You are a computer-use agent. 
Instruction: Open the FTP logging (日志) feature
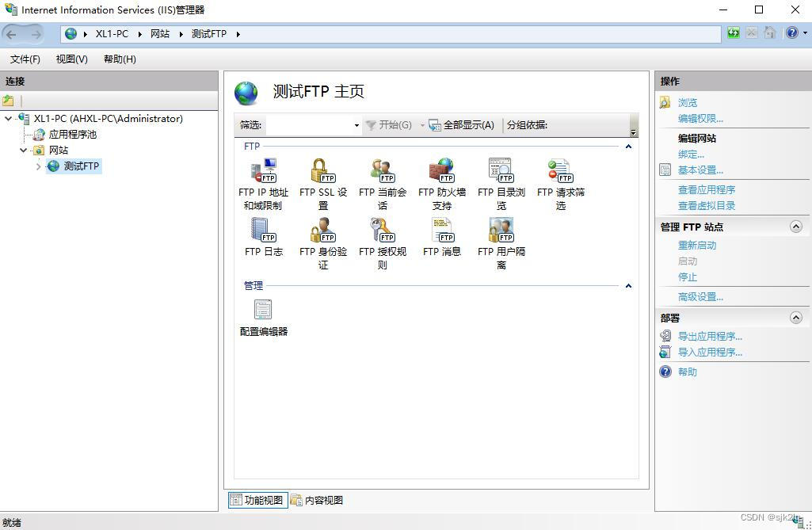263,238
